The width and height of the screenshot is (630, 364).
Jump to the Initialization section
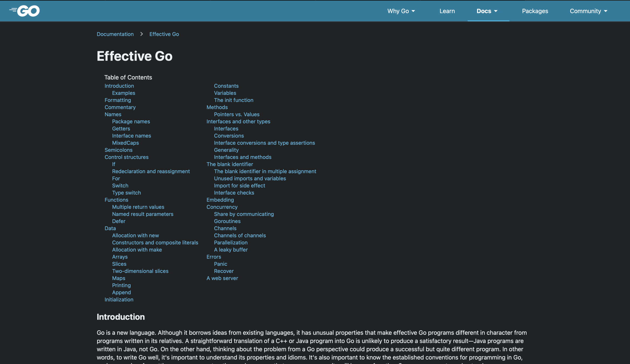(x=119, y=299)
